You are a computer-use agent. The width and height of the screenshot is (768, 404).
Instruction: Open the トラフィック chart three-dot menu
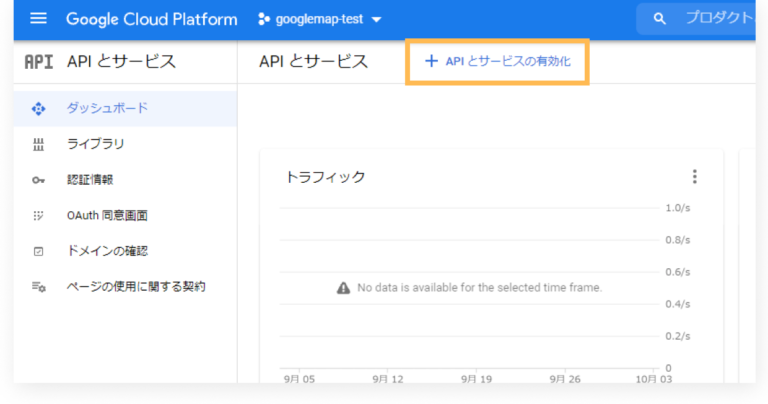(x=695, y=177)
